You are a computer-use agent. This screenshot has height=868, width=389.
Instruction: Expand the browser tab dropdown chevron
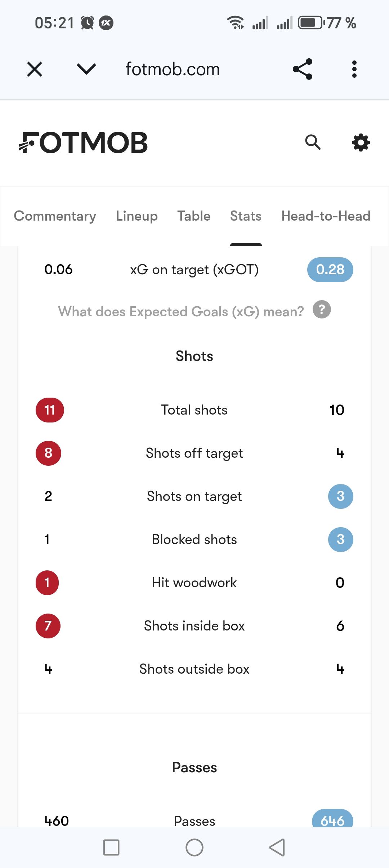[86, 69]
